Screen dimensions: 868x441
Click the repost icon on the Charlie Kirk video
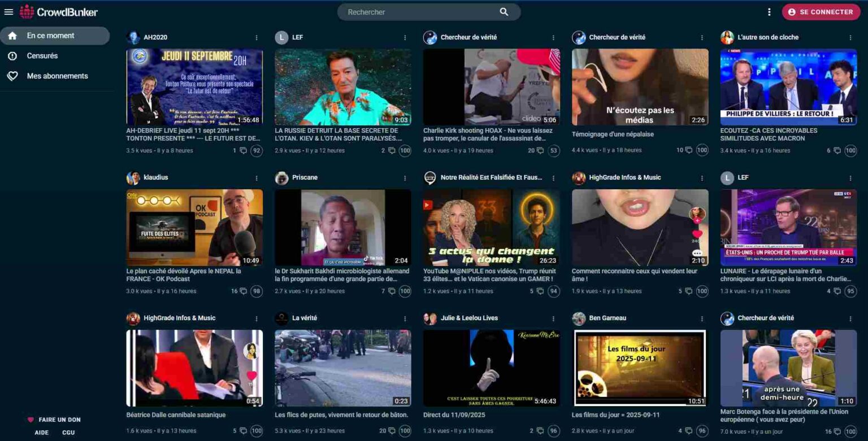[541, 151]
